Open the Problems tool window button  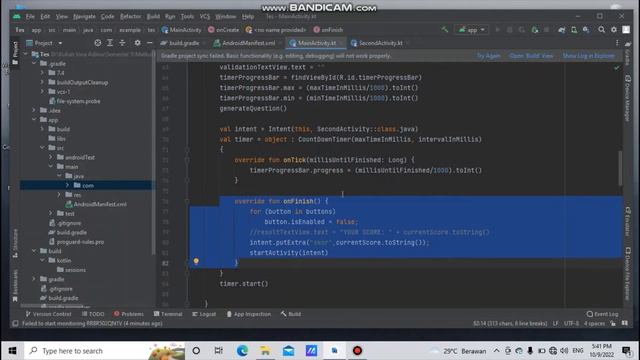click(129, 314)
